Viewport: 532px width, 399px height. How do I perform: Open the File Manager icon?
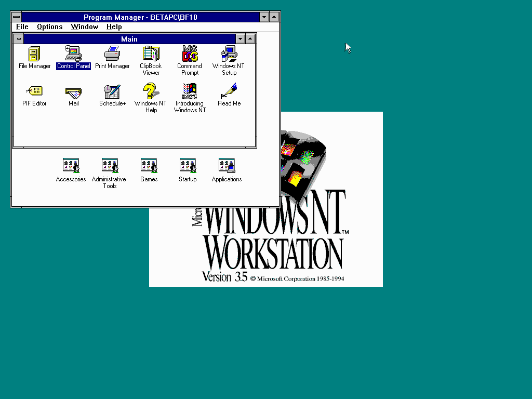34,54
